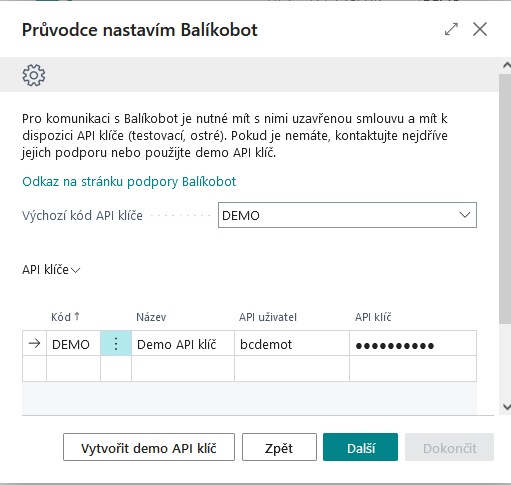511x485 pixels.
Task: Click the settings gear icon
Action: point(34,75)
